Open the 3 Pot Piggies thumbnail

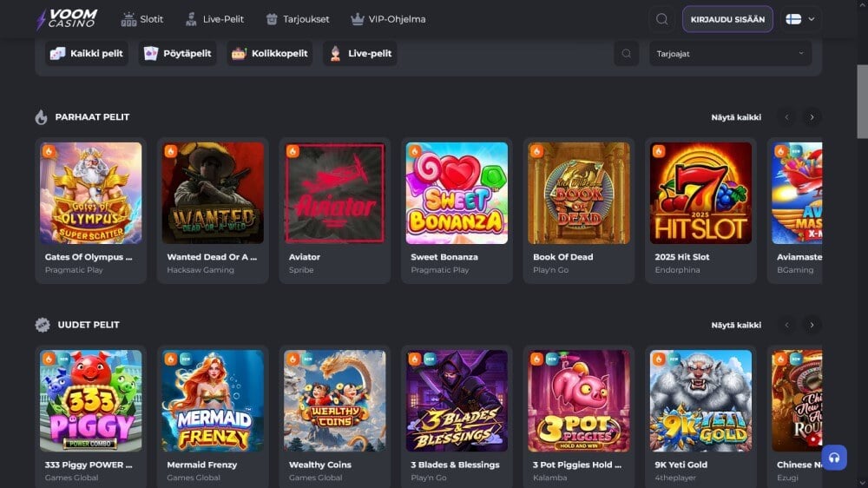[x=578, y=400]
